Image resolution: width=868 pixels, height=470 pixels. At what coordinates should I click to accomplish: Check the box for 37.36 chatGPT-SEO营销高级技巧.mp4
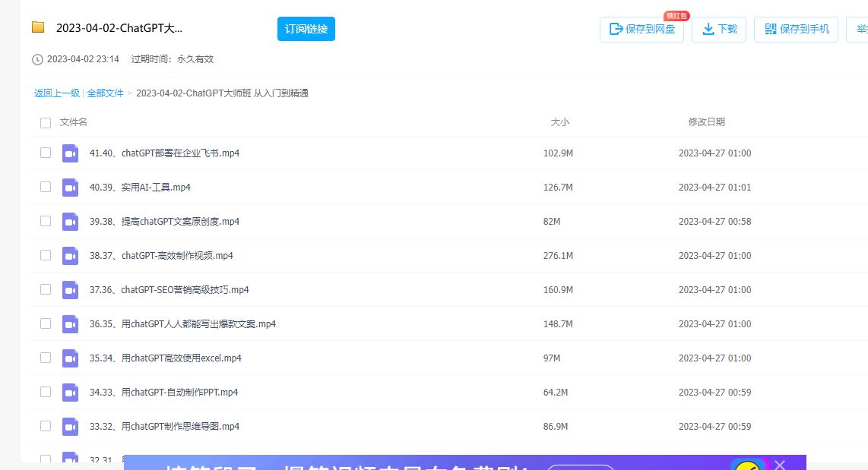point(46,289)
